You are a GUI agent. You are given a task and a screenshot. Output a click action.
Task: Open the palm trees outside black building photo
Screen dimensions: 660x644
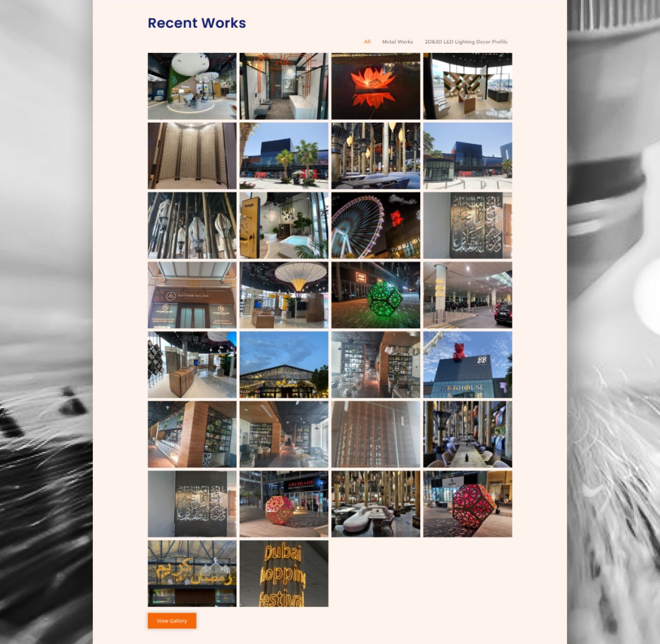click(283, 156)
